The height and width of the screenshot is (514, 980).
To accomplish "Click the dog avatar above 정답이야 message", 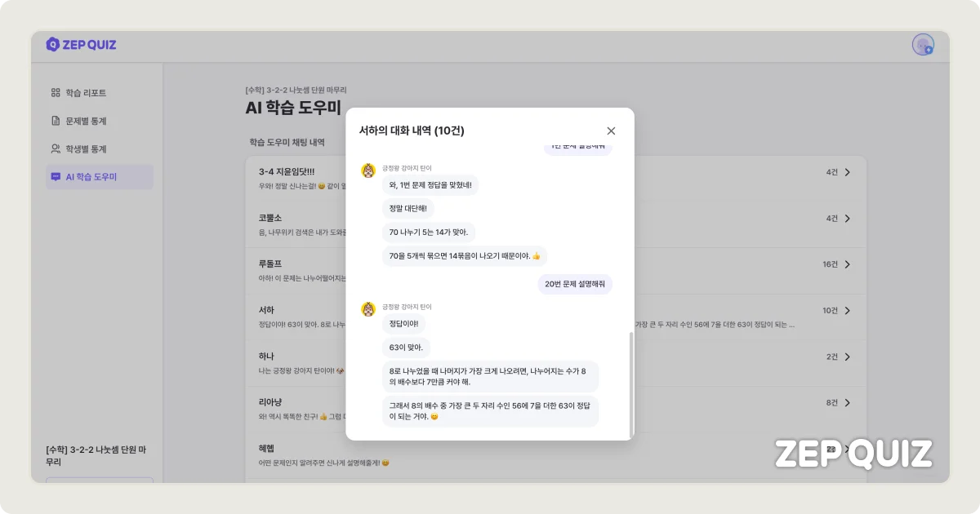I will (367, 308).
